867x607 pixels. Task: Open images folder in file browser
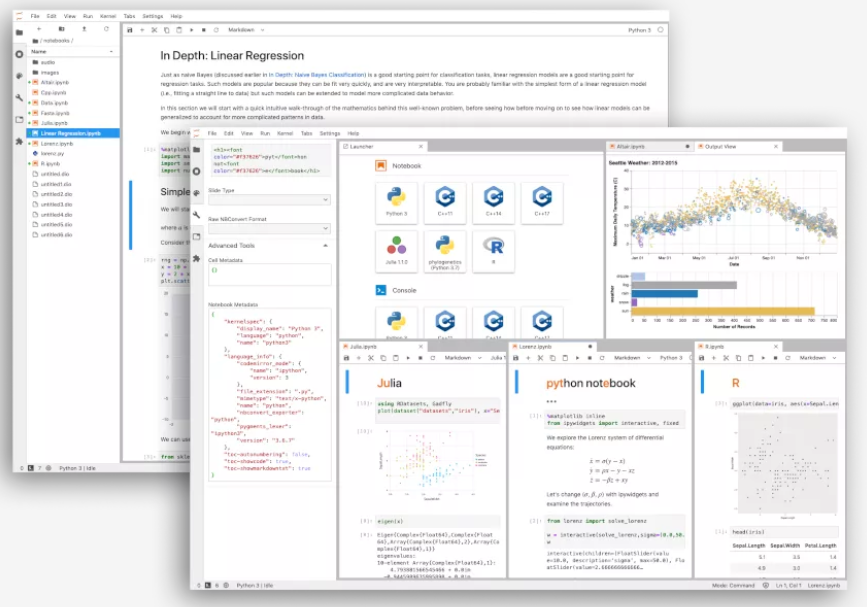pyautogui.click(x=73, y=72)
